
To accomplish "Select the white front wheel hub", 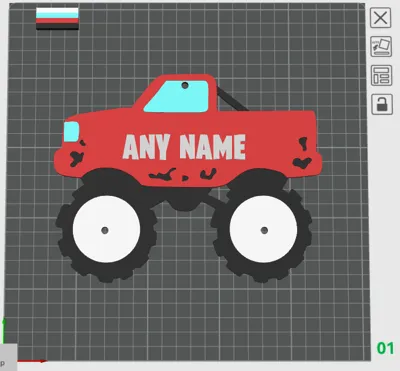I will pyautogui.click(x=106, y=230).
